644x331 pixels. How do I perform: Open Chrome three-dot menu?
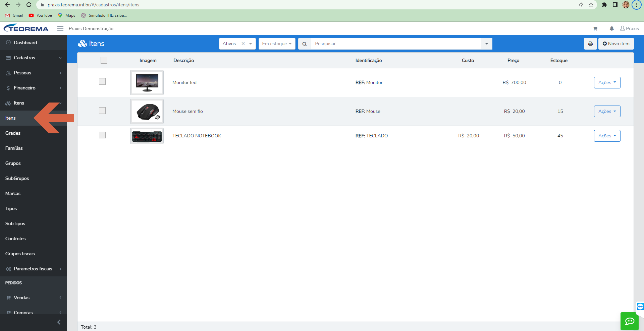(x=637, y=5)
